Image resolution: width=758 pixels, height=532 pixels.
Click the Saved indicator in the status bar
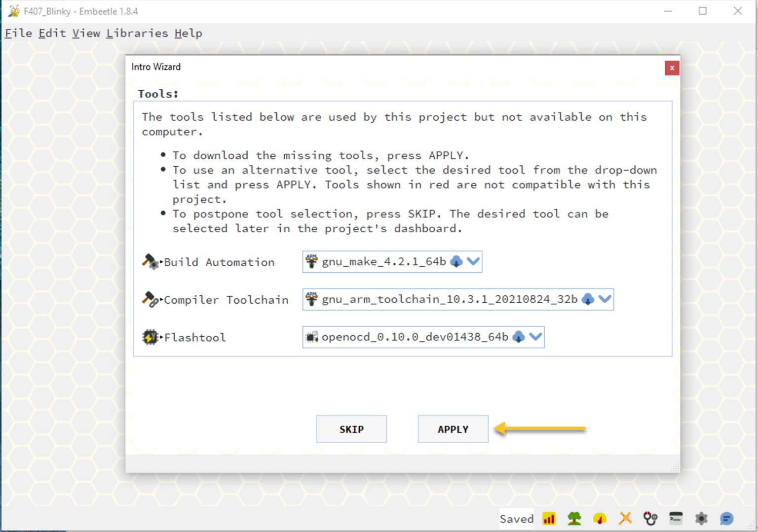coord(516,519)
